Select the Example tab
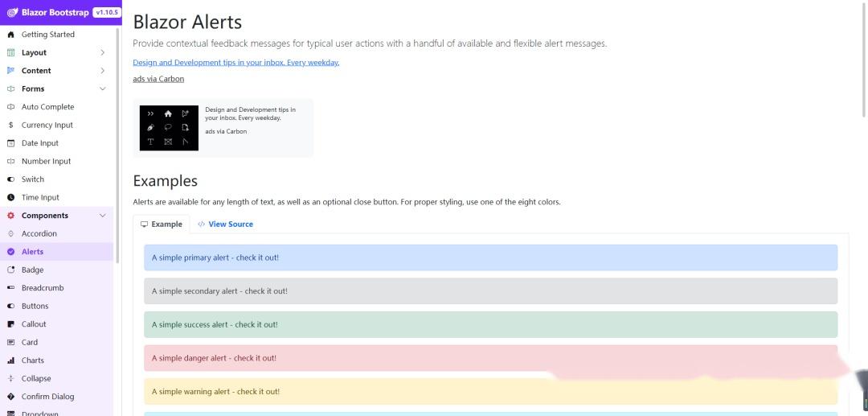The image size is (868, 416). click(162, 224)
